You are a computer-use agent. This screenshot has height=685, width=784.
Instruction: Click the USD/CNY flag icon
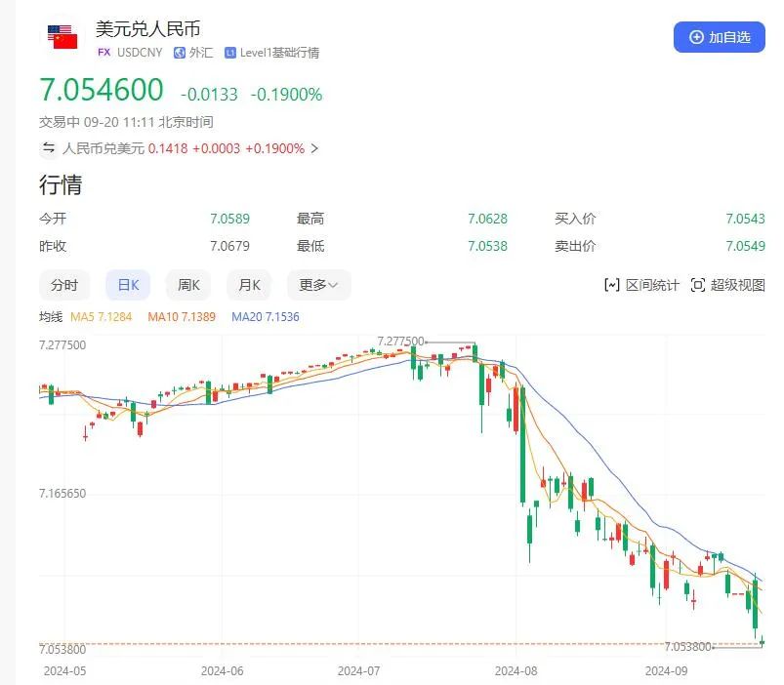62,38
